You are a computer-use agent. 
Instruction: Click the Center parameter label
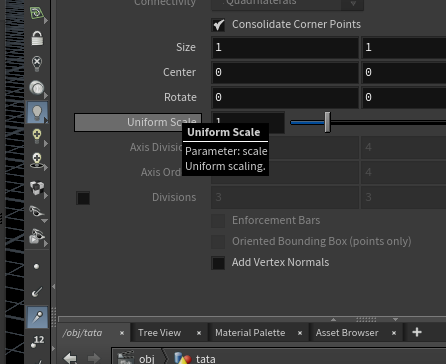click(179, 72)
